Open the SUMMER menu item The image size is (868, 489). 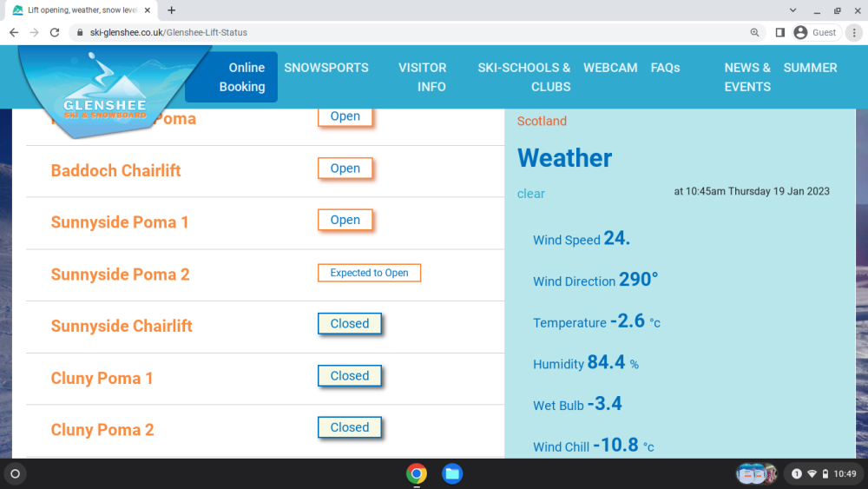(810, 68)
